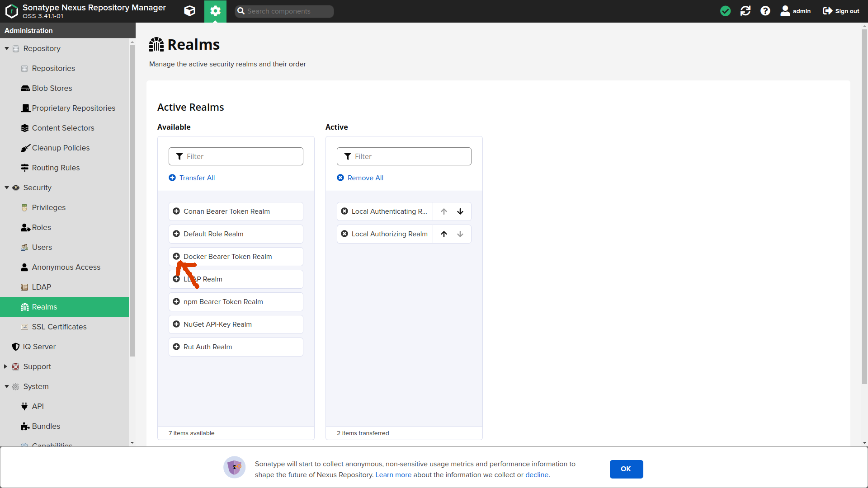The height and width of the screenshot is (488, 868).
Task: Click the Administration gear icon
Action: 215,11
